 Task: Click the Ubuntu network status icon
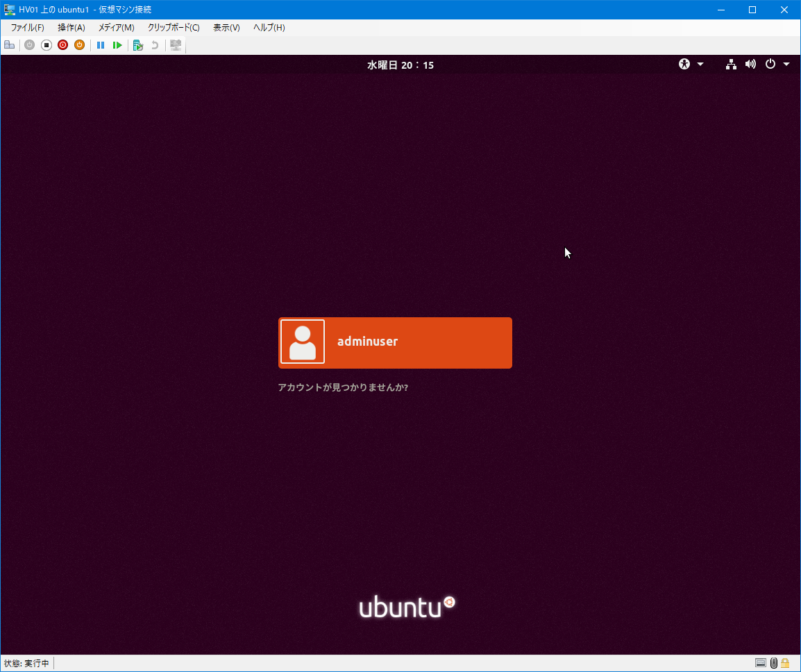tap(731, 65)
